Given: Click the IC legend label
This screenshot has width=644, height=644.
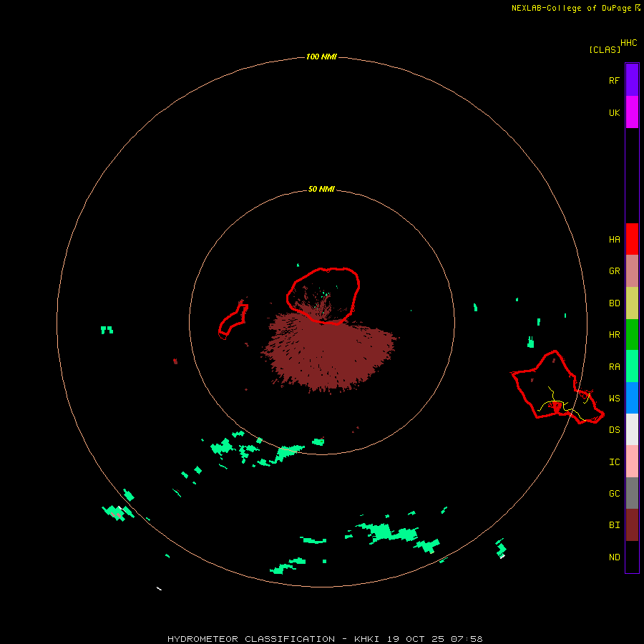Looking at the screenshot, I should 614,462.
